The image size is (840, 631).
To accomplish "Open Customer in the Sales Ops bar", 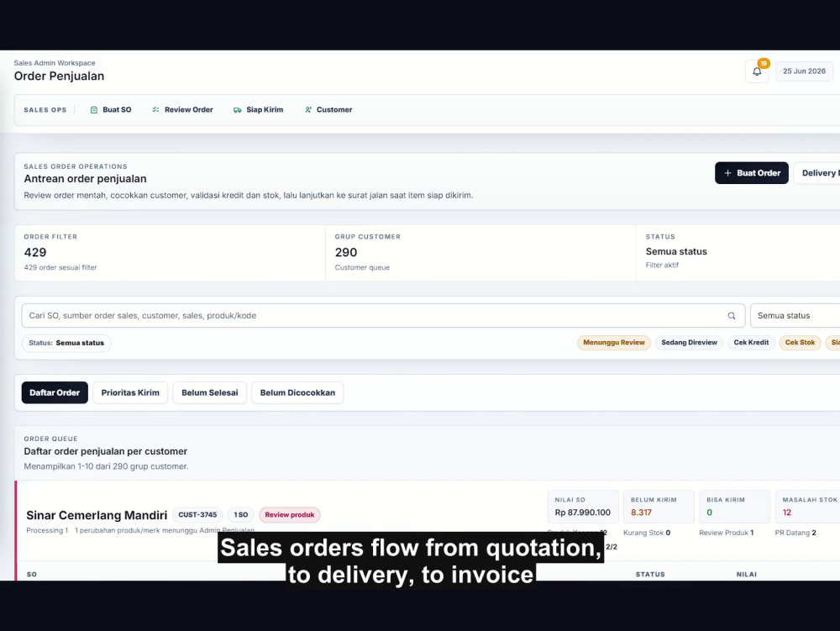I will pyautogui.click(x=328, y=110).
